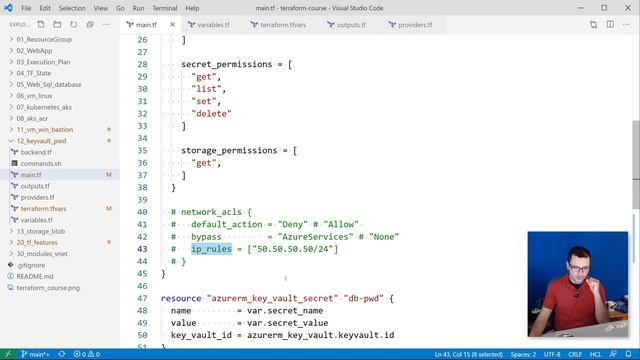Viewport: 640px width, 360px height.
Task: Change indentation via Spaces: 2
Action: click(x=523, y=354)
